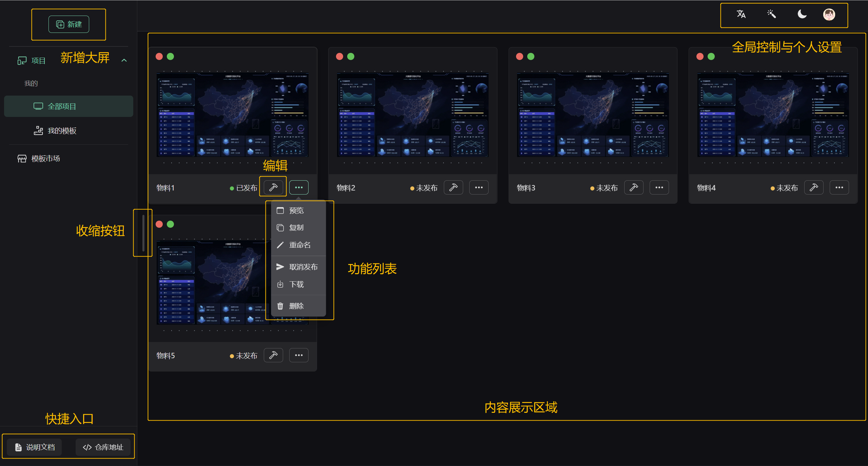868x466 pixels.
Task: Edit 物料2 with hammer icon
Action: pos(453,187)
